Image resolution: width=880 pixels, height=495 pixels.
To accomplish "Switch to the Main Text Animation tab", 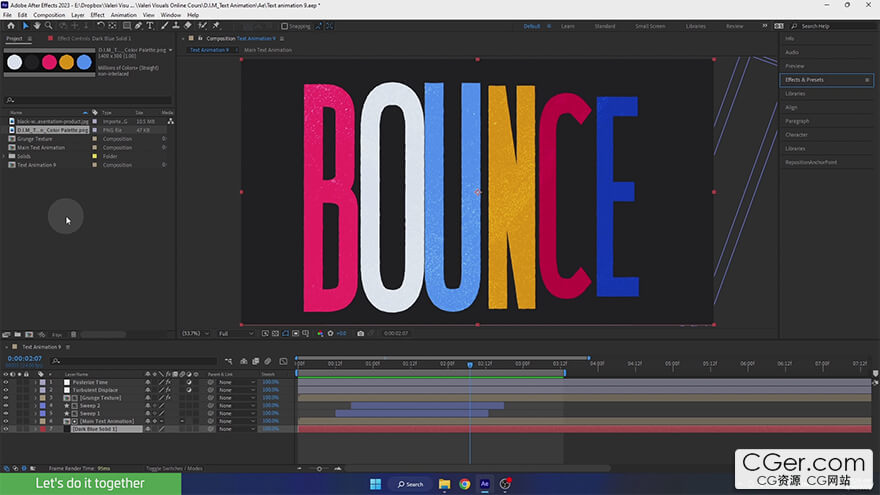I will [268, 49].
